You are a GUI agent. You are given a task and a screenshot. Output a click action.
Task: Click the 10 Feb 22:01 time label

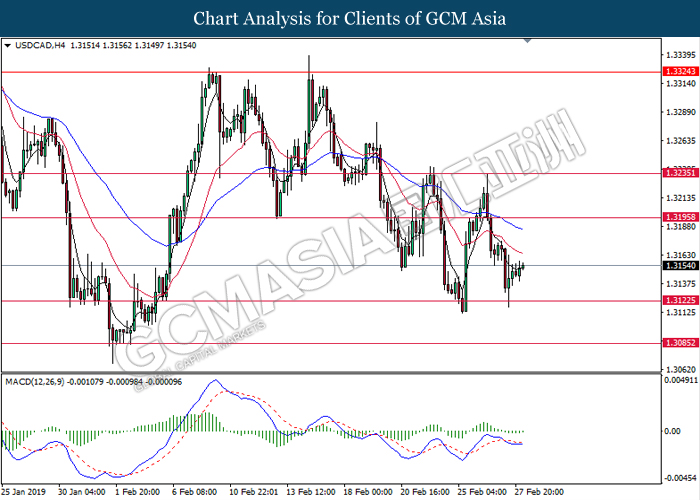click(253, 492)
